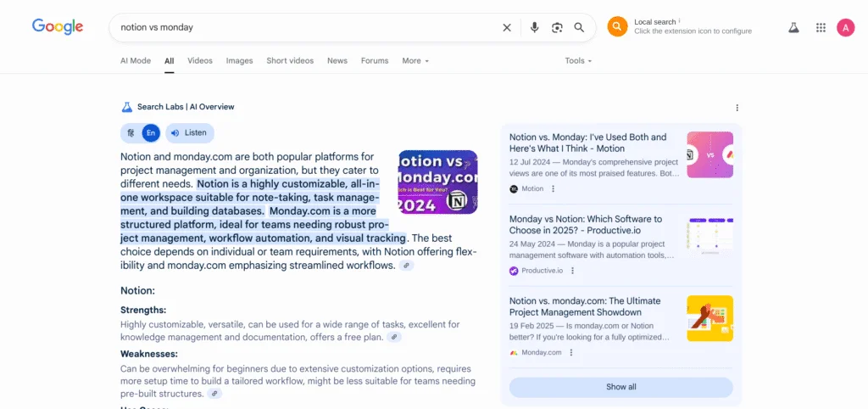Click the Notion vs Monday 2024 thumbnail

(437, 182)
